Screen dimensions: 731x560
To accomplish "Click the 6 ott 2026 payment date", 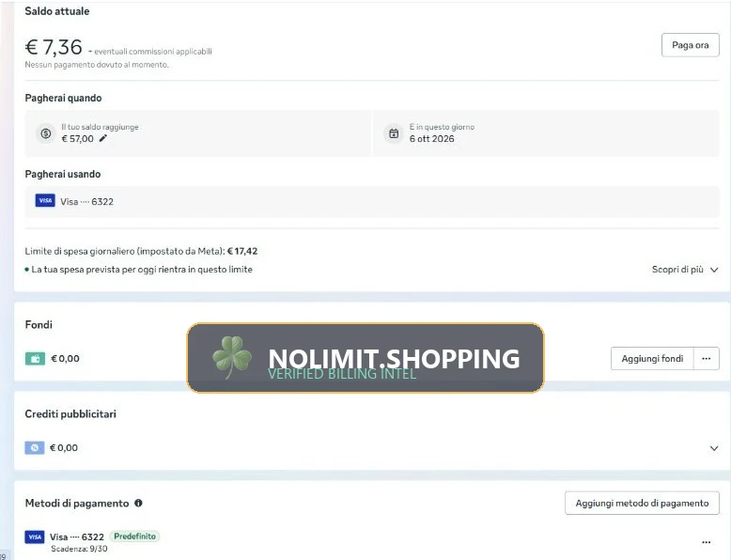I will pyautogui.click(x=431, y=138).
